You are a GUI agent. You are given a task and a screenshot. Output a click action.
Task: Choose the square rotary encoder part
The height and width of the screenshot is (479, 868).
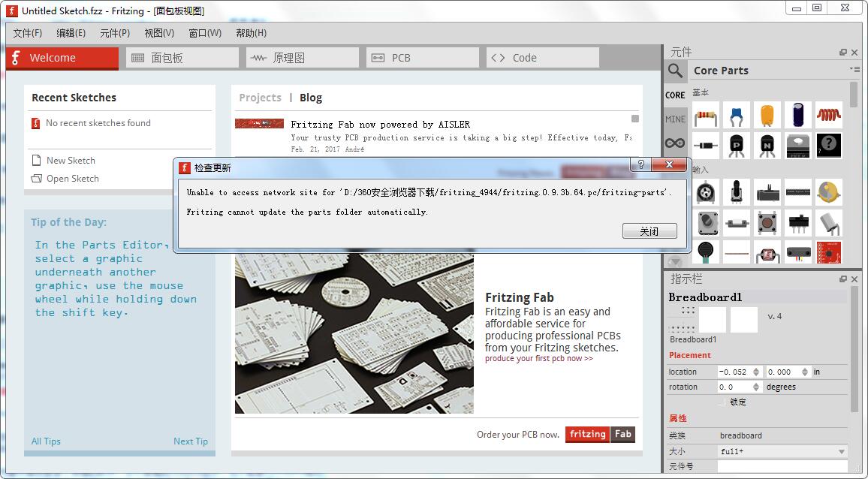(706, 223)
